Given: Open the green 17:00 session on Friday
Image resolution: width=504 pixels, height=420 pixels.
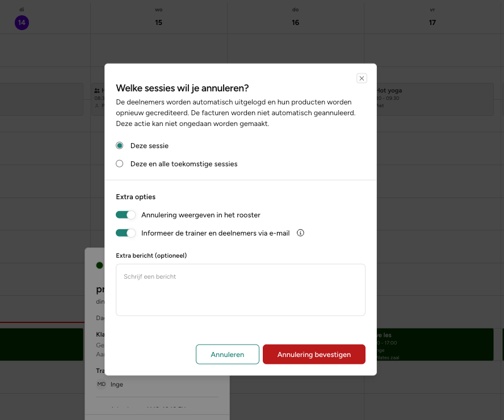Looking at the screenshot, I should 434,344.
